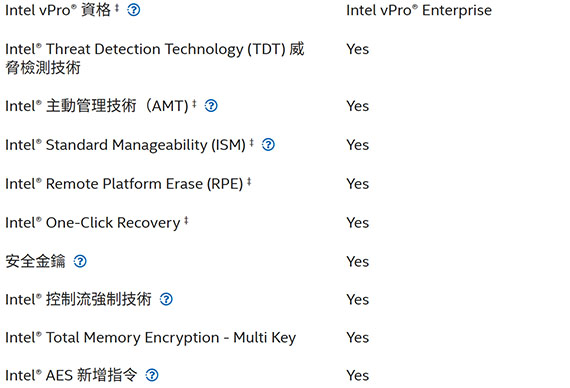Screen dimensions: 570x388
Task: Open question mark icon next to AES 新增指令
Action: [152, 375]
